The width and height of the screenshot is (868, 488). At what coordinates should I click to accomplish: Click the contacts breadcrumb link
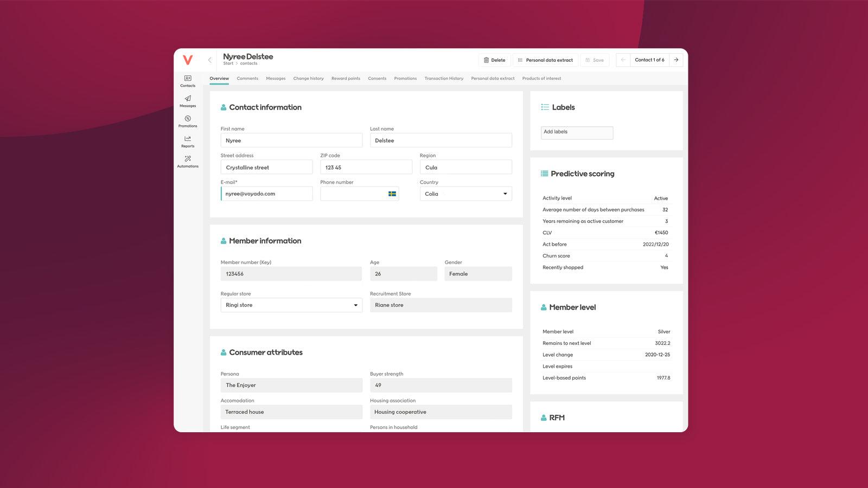(249, 64)
